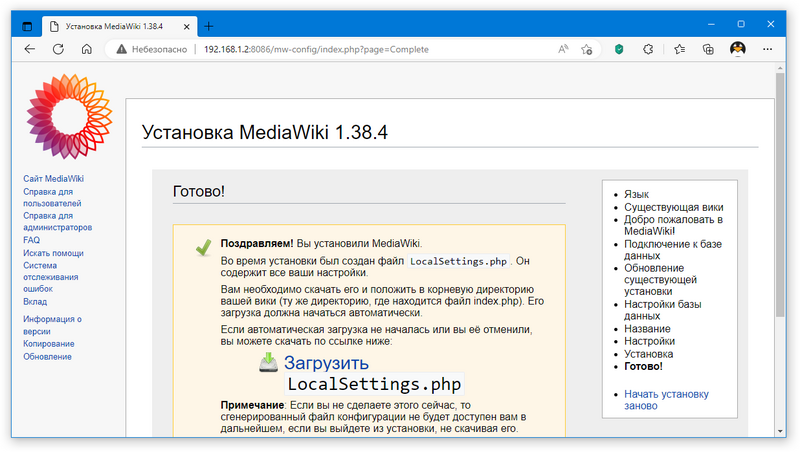The height and width of the screenshot is (452, 800).
Task: Click the green download arrow icon
Action: click(268, 362)
